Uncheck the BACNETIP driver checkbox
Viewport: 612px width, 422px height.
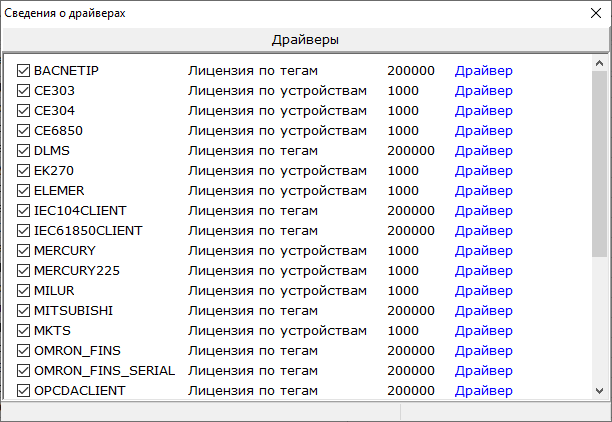click(23, 71)
